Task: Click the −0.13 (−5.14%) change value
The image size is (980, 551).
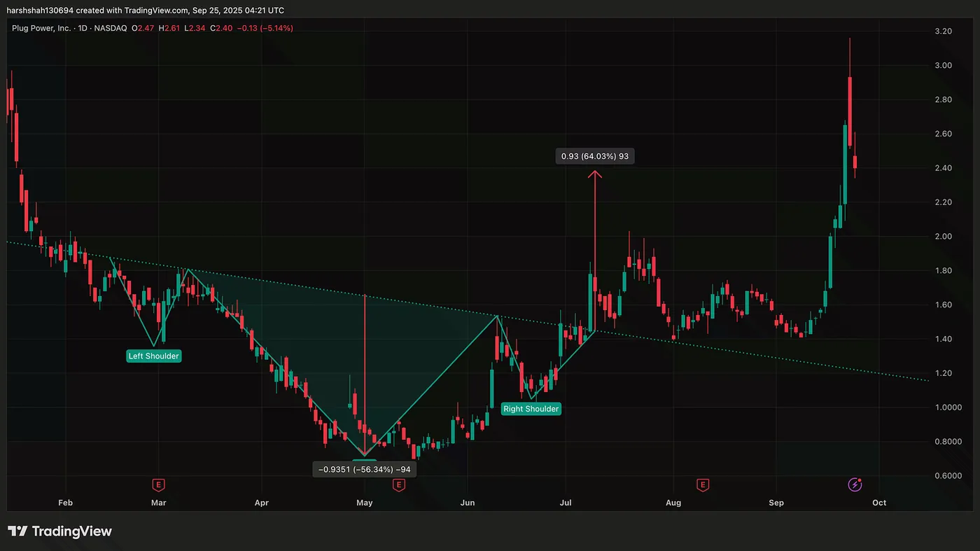Action: [x=266, y=28]
